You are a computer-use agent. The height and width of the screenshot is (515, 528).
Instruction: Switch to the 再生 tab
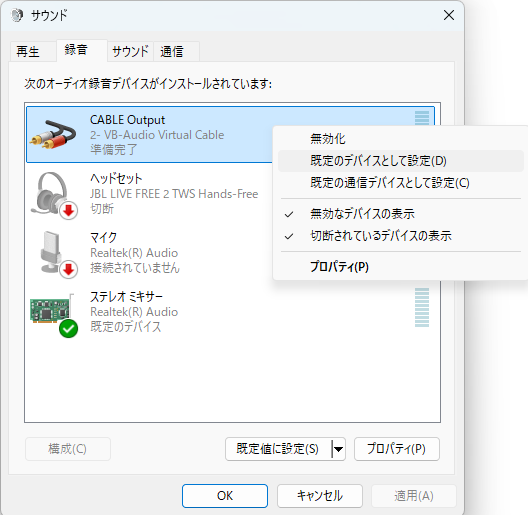tap(28, 52)
